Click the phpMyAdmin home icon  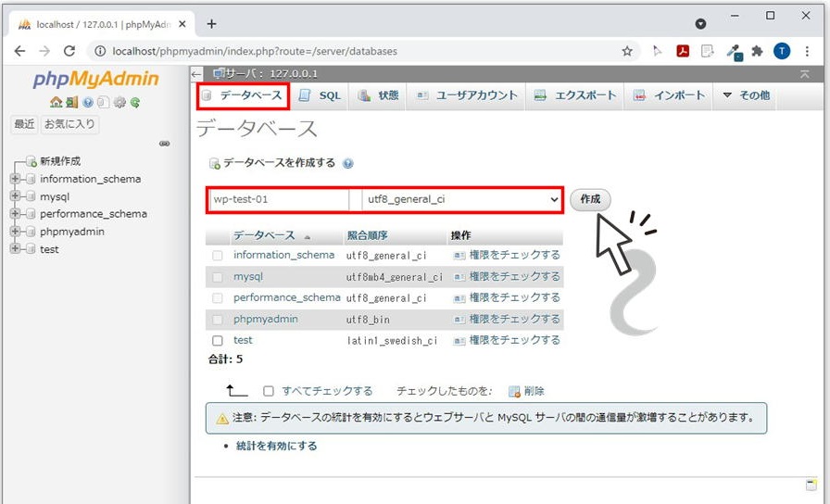[56, 103]
